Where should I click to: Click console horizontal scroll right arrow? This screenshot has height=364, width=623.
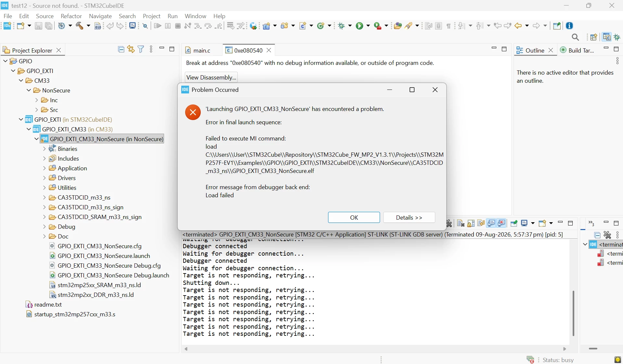(565, 349)
